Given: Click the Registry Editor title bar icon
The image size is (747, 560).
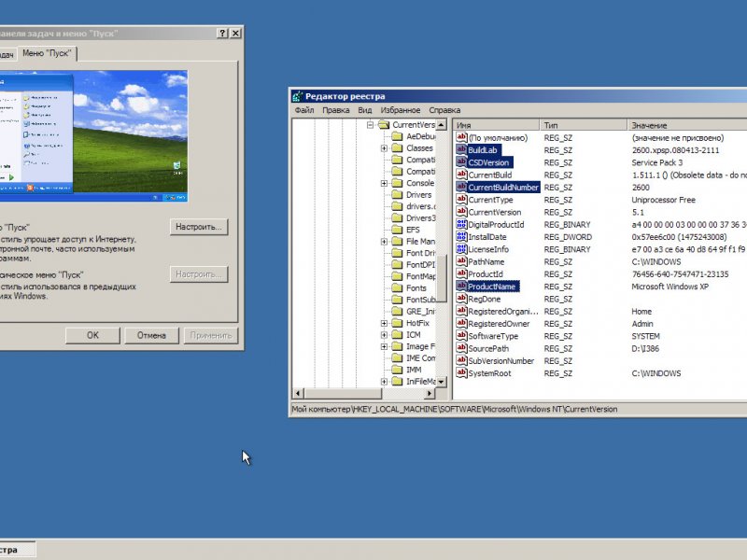Looking at the screenshot, I should tap(298, 96).
